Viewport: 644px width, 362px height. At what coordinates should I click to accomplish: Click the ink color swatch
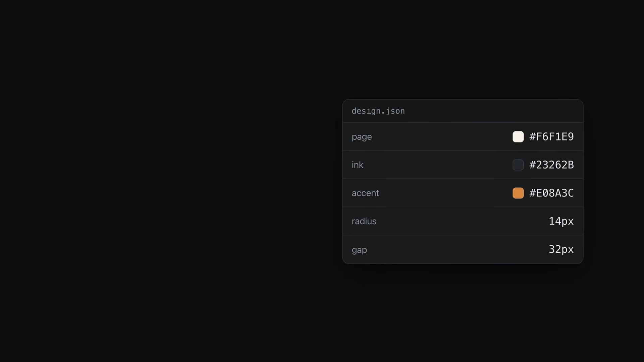(518, 165)
